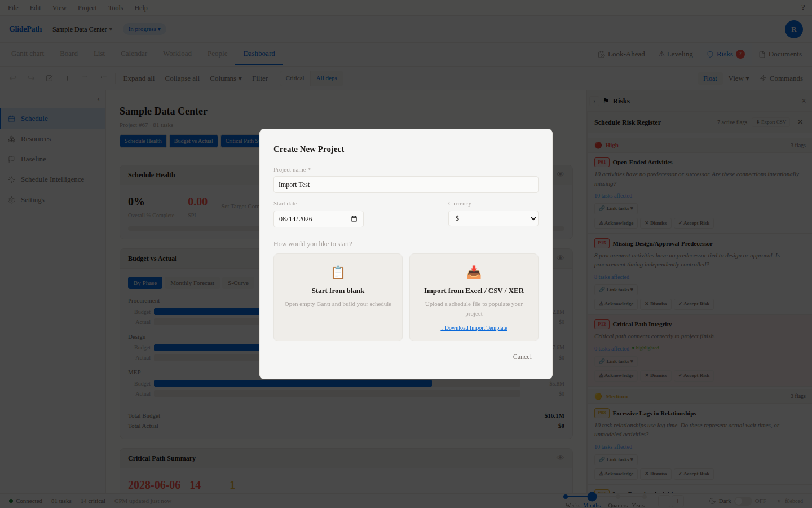Switch to the Workload tab

(x=177, y=54)
